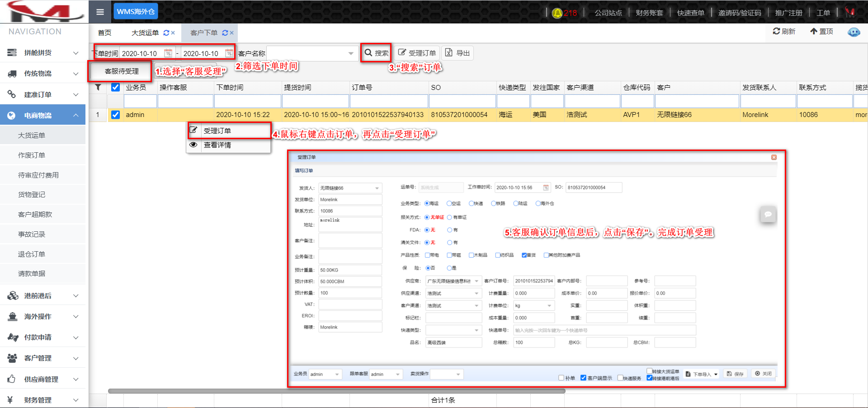The image size is (868, 408).
Task: Click the hamburger menu toggle icon
Action: click(100, 12)
